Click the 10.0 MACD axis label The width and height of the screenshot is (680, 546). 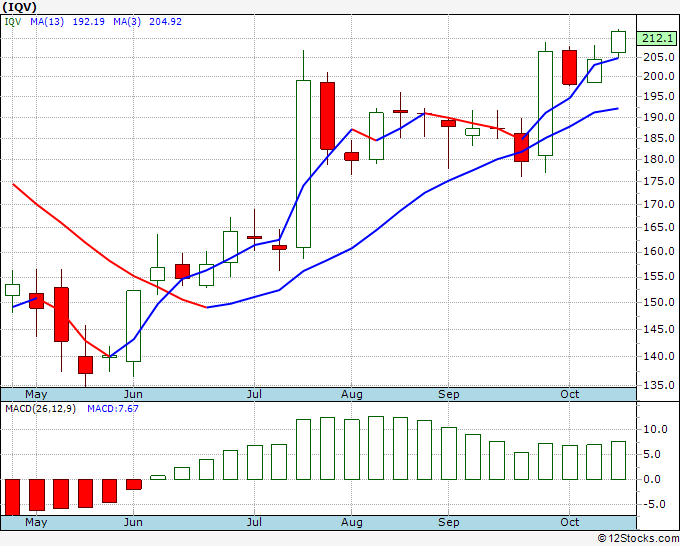(655, 429)
